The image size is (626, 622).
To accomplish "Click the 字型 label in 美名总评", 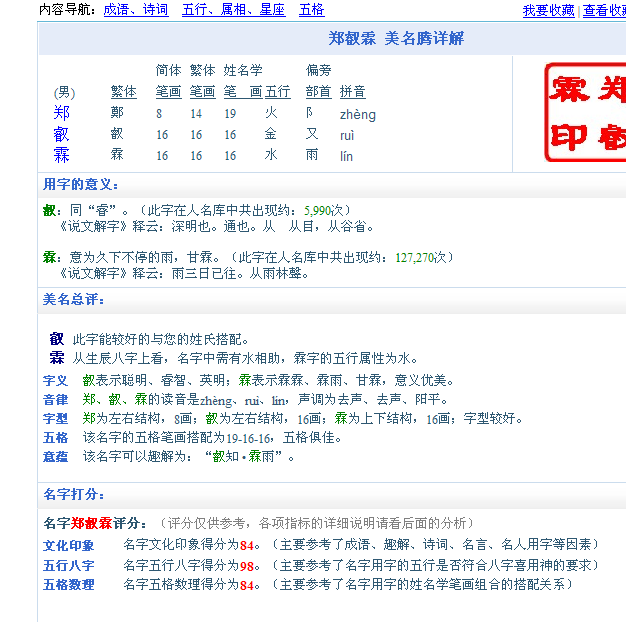I will pyautogui.click(x=55, y=419).
